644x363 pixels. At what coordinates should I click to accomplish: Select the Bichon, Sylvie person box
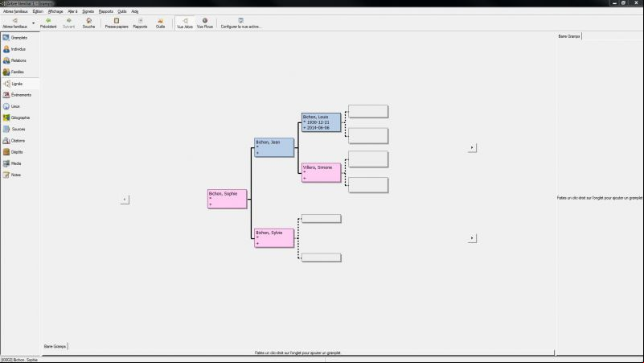tap(274, 238)
